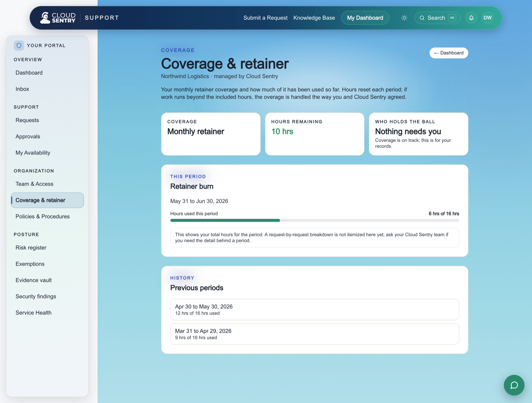
Task: Go to Submit a Request
Action: [265, 18]
